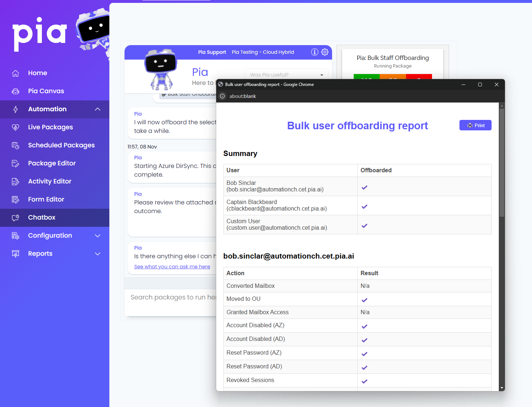Click the Live Packages heart icon
This screenshot has height=407, width=532.
pos(16,127)
